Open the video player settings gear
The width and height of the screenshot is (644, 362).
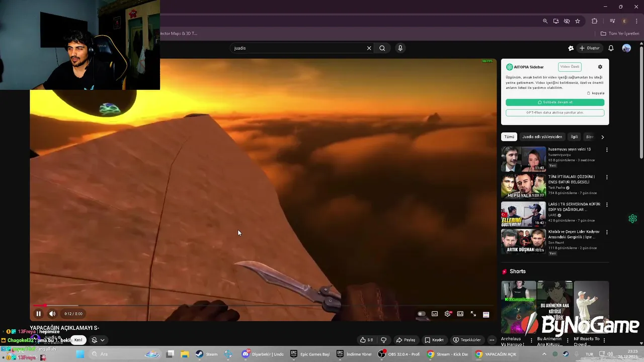pyautogui.click(x=447, y=314)
